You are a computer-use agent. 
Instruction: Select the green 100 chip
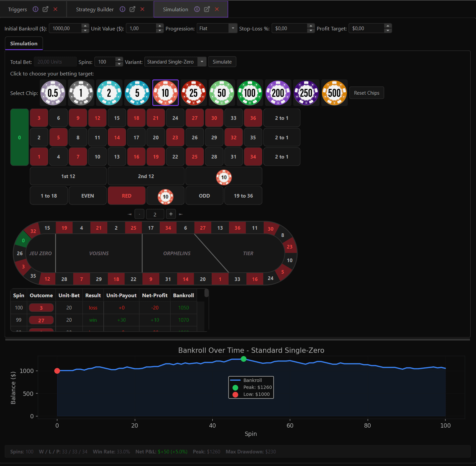[250, 93]
